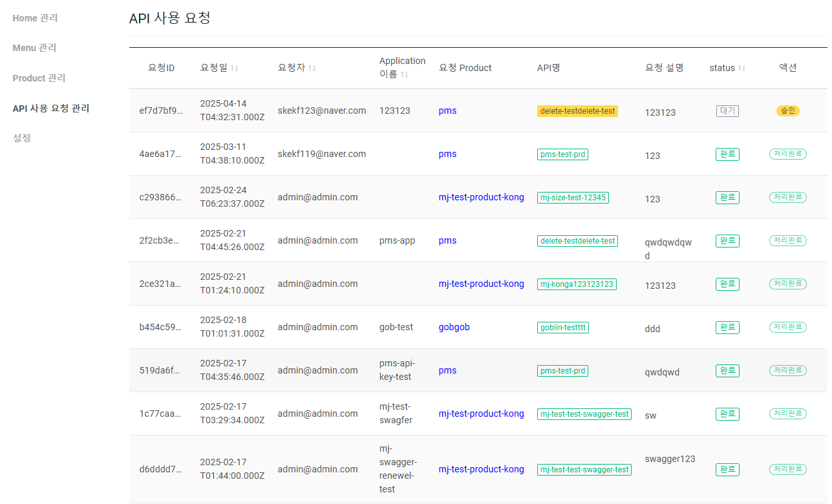Click 처리완료 badge for request 4ae6a17
The height and width of the screenshot is (504, 832).
pyautogui.click(x=788, y=154)
